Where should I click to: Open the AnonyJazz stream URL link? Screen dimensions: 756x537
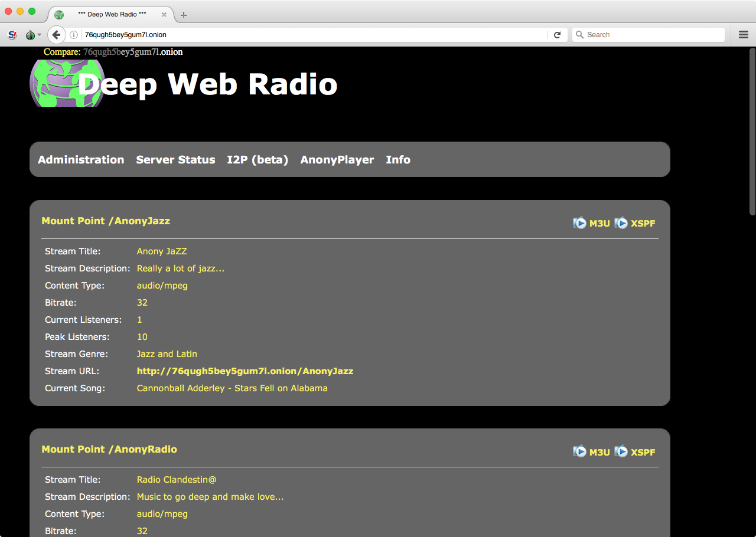tap(245, 371)
